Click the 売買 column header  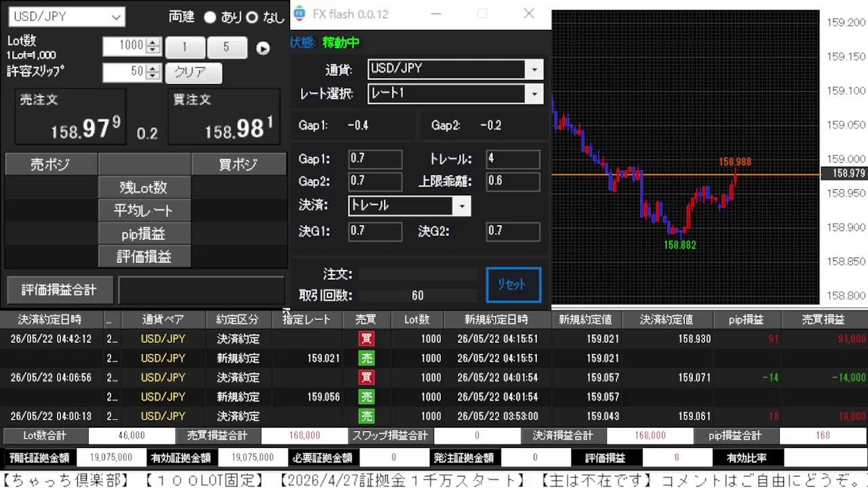pyautogui.click(x=366, y=319)
